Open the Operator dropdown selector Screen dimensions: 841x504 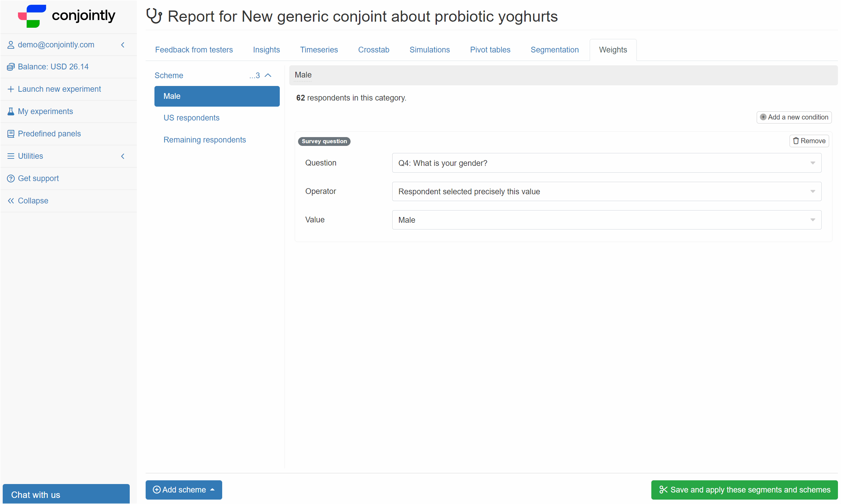(x=607, y=191)
